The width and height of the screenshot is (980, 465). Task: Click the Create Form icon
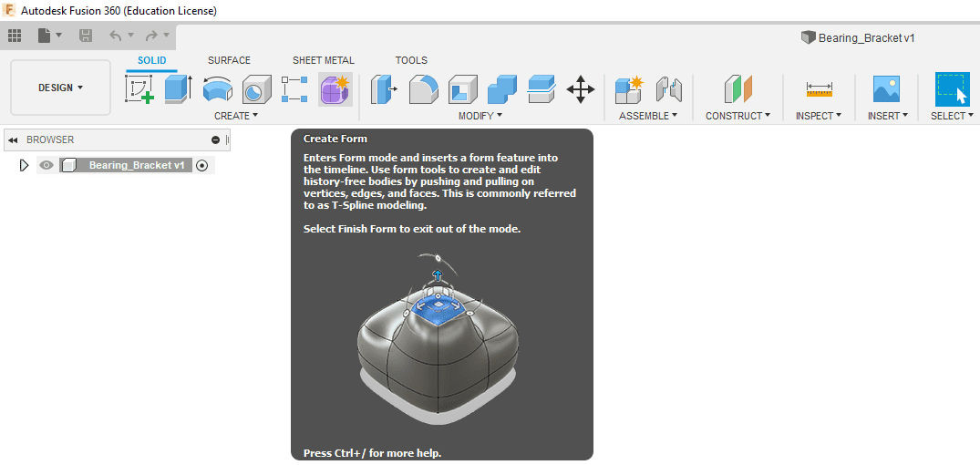tap(335, 89)
